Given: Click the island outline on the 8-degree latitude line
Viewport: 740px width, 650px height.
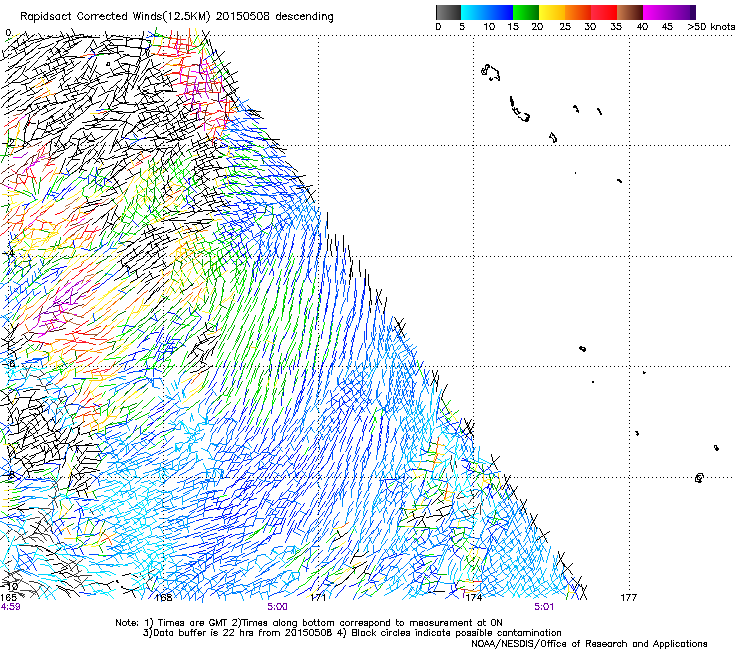Looking at the screenshot, I should click(699, 478).
